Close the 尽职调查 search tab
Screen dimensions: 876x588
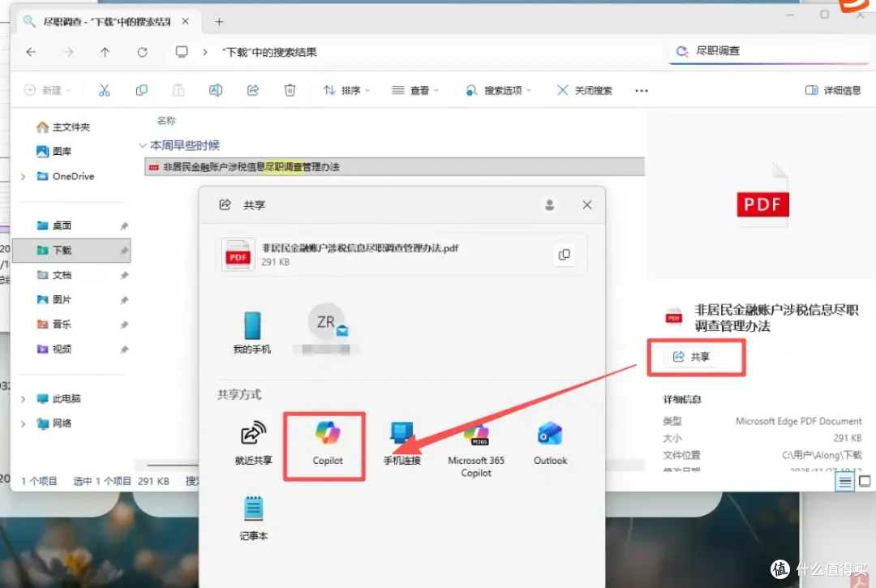click(x=186, y=21)
